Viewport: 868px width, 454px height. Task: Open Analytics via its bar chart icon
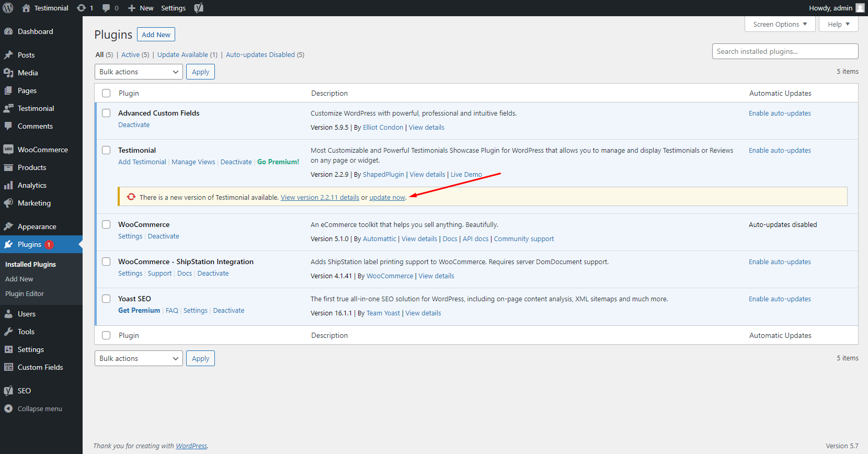click(8, 185)
